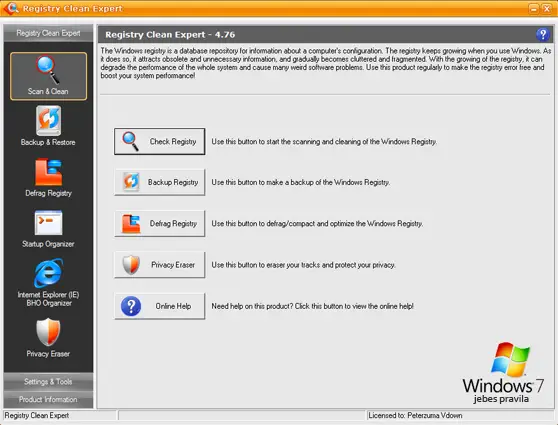Click the blue help question mark icon in header
558x425 pixels.
click(x=542, y=35)
